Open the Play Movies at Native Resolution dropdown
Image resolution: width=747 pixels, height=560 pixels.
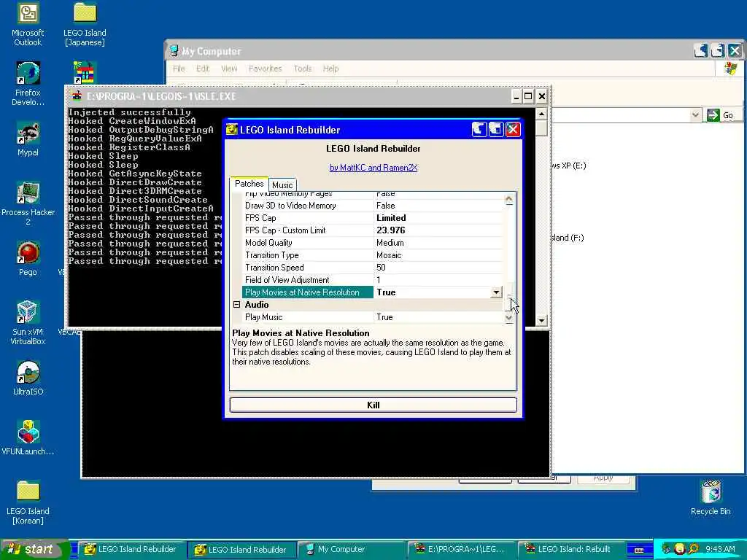(x=496, y=292)
